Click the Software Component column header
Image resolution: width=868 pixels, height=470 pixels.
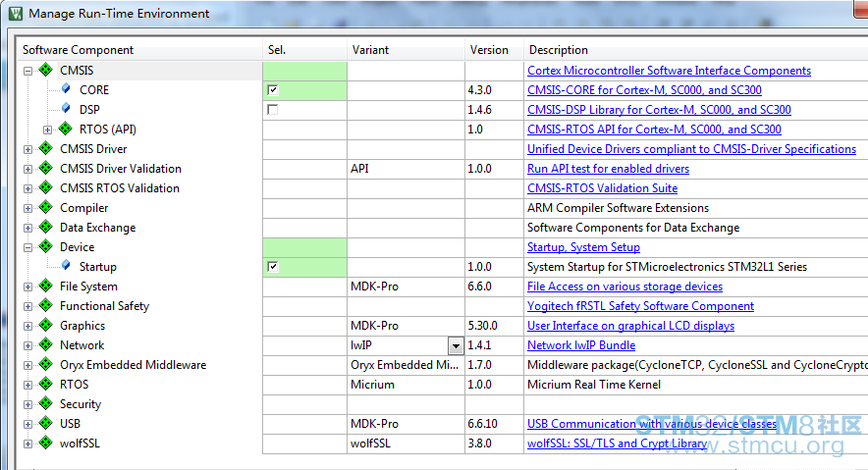click(139, 50)
